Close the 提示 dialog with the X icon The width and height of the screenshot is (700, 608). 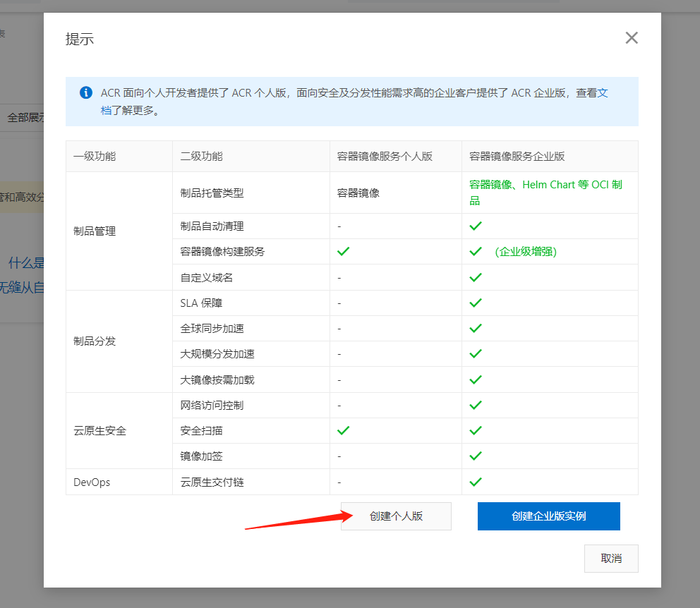(x=632, y=38)
